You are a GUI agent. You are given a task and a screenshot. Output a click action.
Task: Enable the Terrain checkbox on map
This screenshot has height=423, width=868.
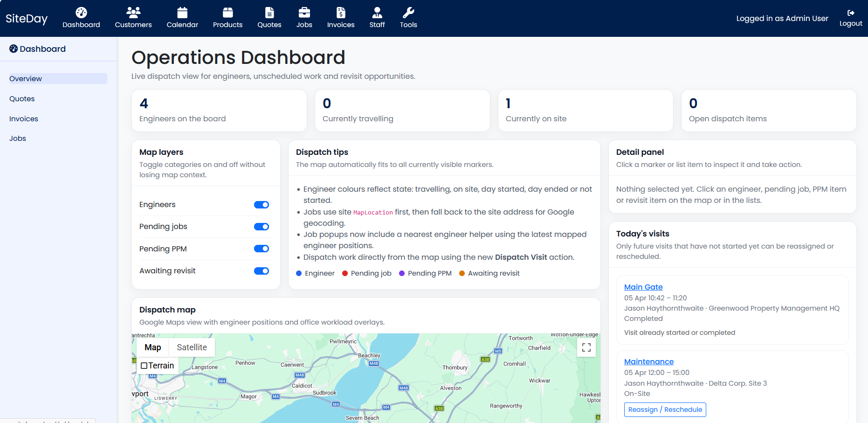point(144,366)
